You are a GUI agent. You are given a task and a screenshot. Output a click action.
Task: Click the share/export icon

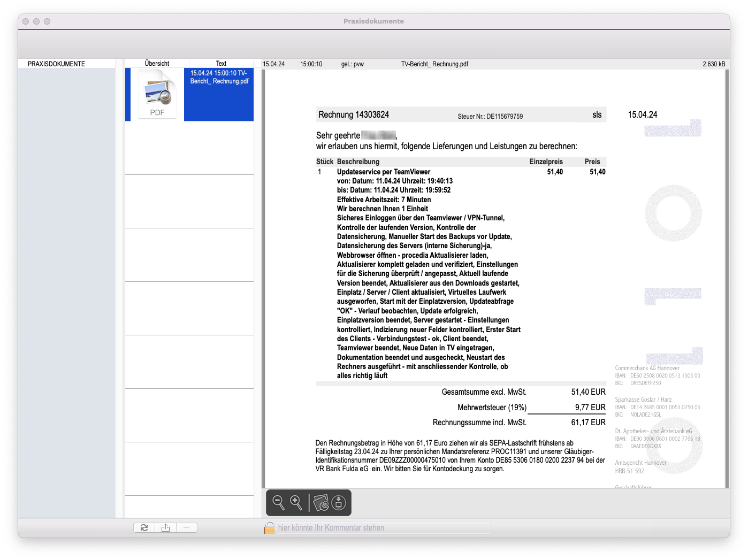[x=165, y=528]
